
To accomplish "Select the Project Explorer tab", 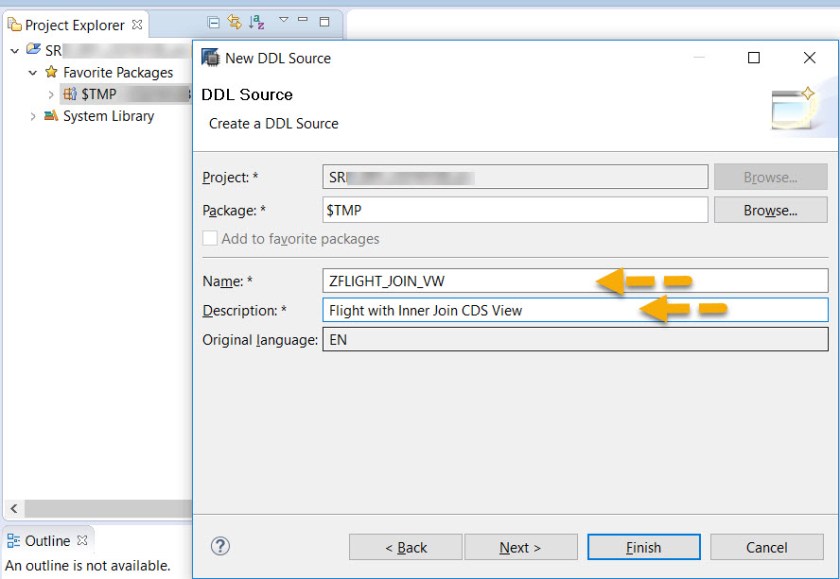I will click(74, 25).
